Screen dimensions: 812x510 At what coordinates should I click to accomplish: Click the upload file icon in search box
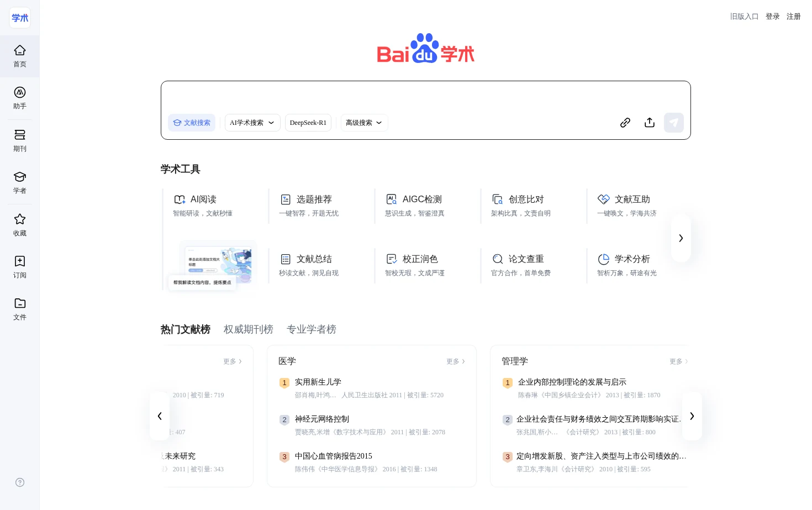coord(650,123)
